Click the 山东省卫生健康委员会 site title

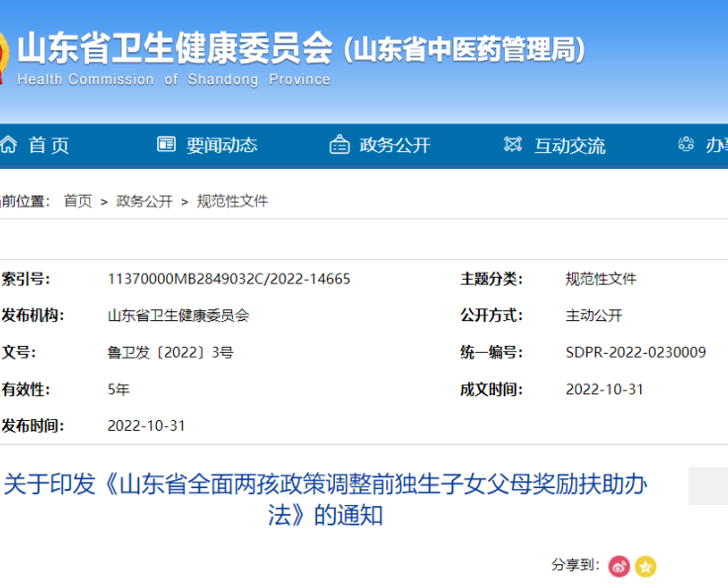[175, 48]
